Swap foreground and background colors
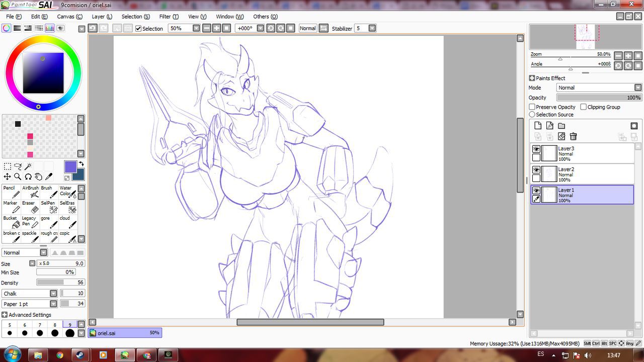The height and width of the screenshot is (362, 644). [x=81, y=164]
